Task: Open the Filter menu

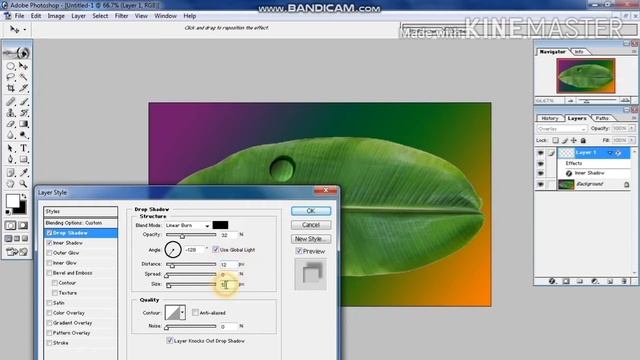Action: tap(121, 16)
